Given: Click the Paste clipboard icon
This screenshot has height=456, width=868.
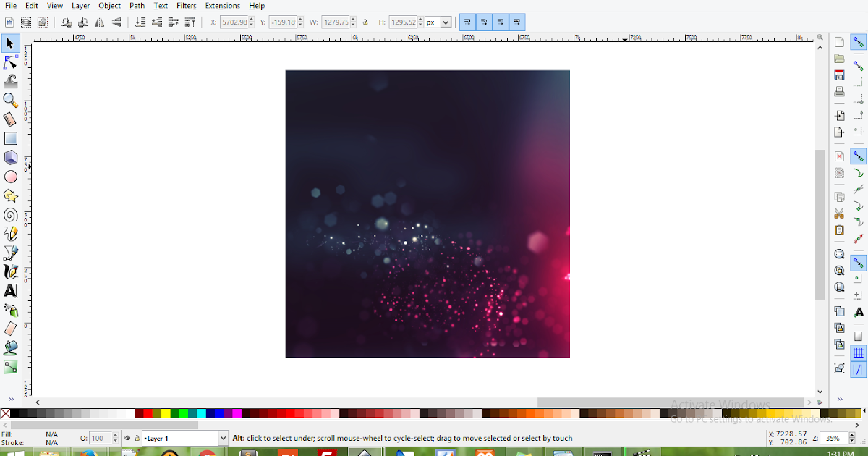Looking at the screenshot, I should coord(839,230).
